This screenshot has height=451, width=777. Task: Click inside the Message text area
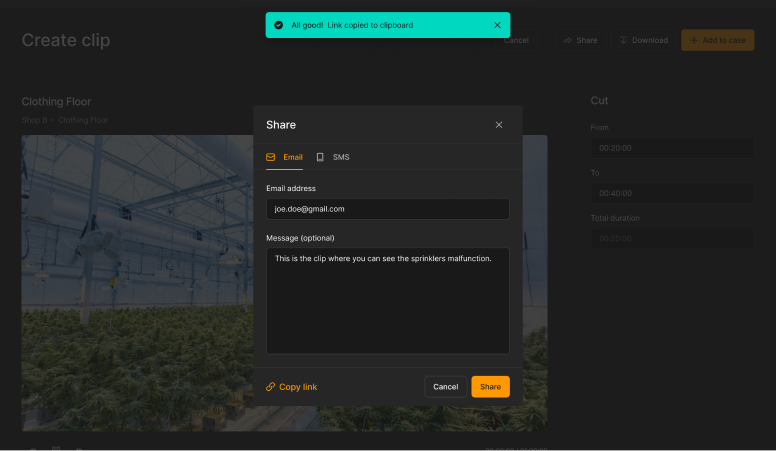[x=388, y=301]
